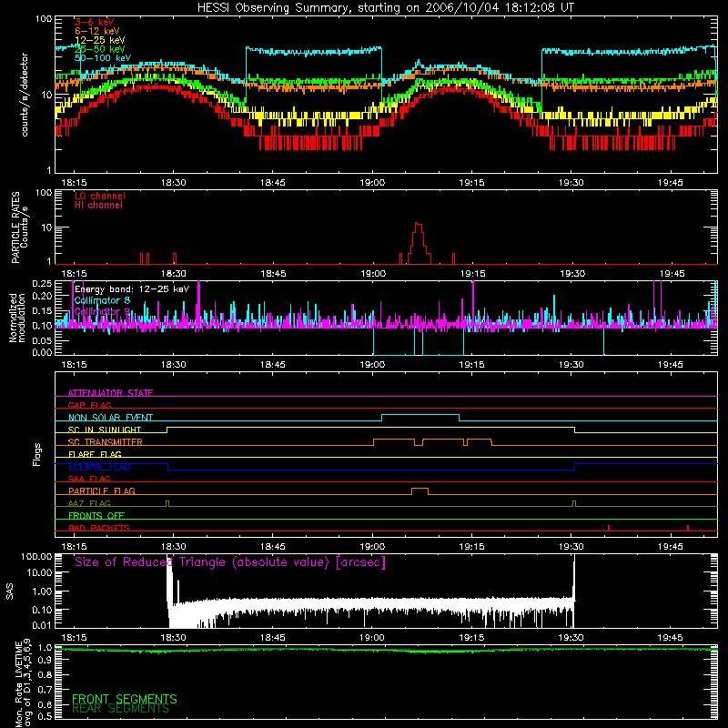Click the 19:15 label under the particle rates plot
728x728 pixels.
[x=472, y=274]
